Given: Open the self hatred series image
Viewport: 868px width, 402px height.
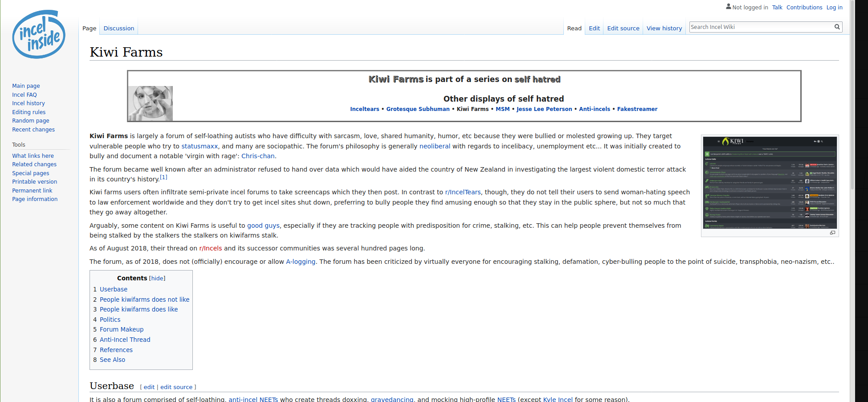Looking at the screenshot, I should click(151, 103).
